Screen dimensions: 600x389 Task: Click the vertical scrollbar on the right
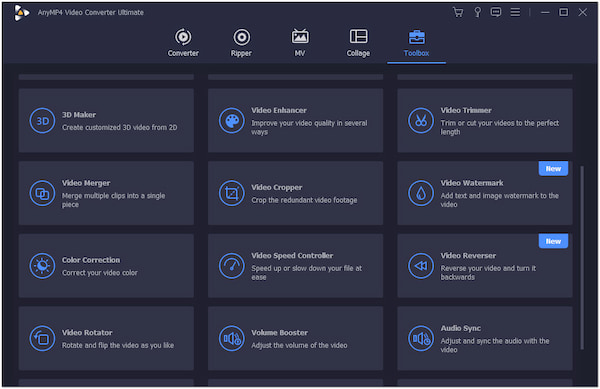click(x=582, y=257)
